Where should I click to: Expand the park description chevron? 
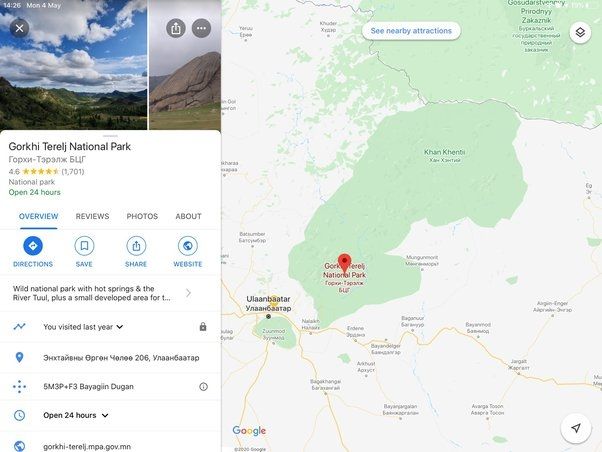tap(188, 293)
